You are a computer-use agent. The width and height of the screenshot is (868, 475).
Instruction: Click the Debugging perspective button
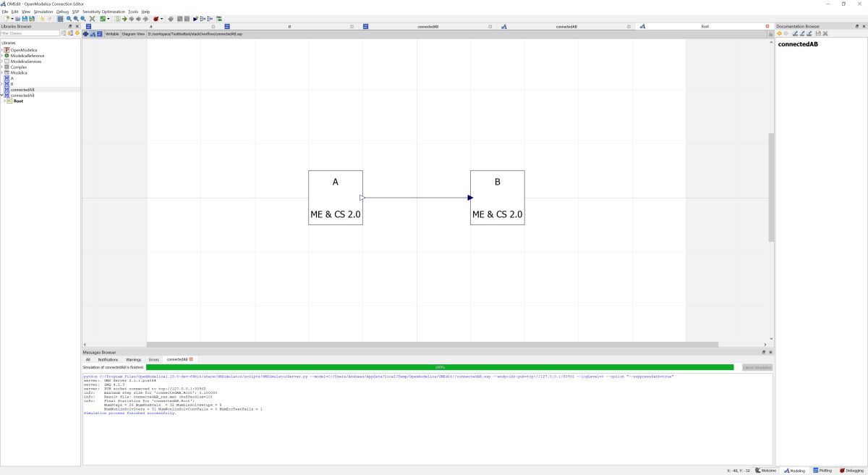click(x=852, y=471)
